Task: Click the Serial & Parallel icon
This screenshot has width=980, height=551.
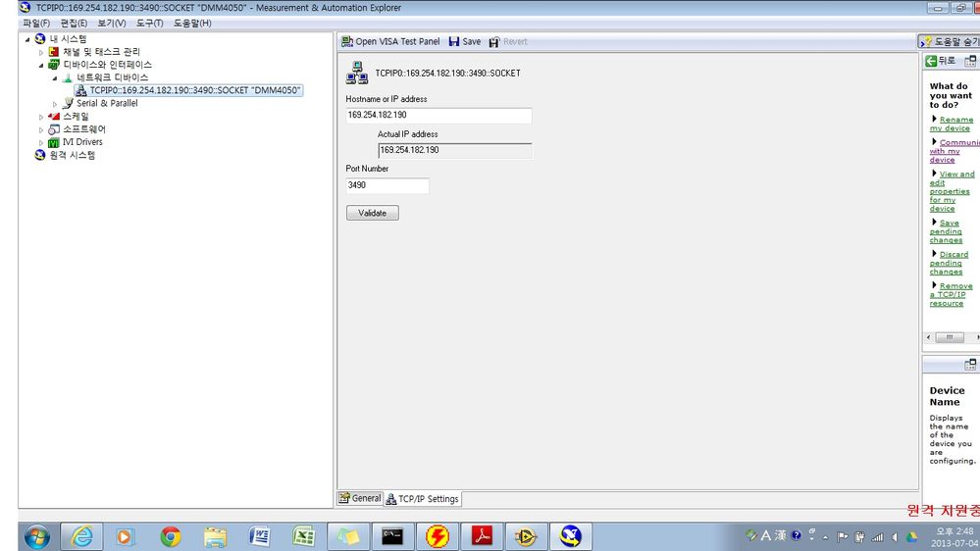Action: coord(68,103)
